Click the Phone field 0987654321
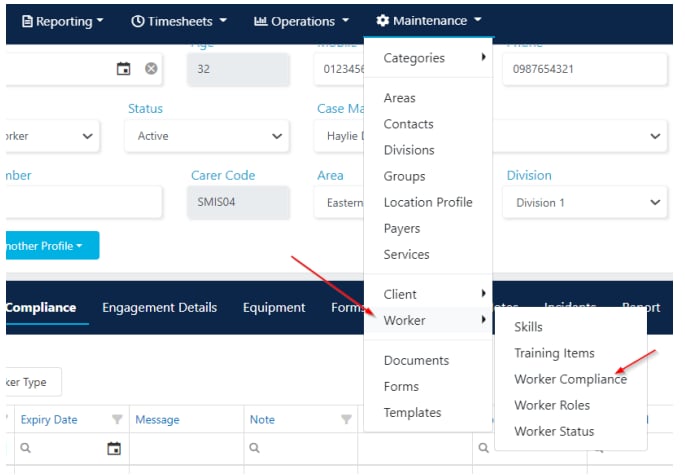This screenshot has height=475, width=685. click(585, 69)
